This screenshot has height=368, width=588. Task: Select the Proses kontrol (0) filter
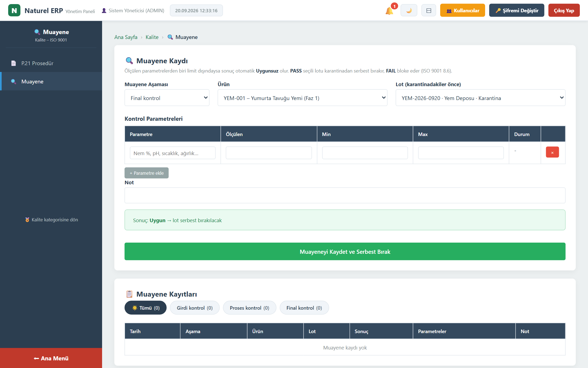pyautogui.click(x=249, y=308)
